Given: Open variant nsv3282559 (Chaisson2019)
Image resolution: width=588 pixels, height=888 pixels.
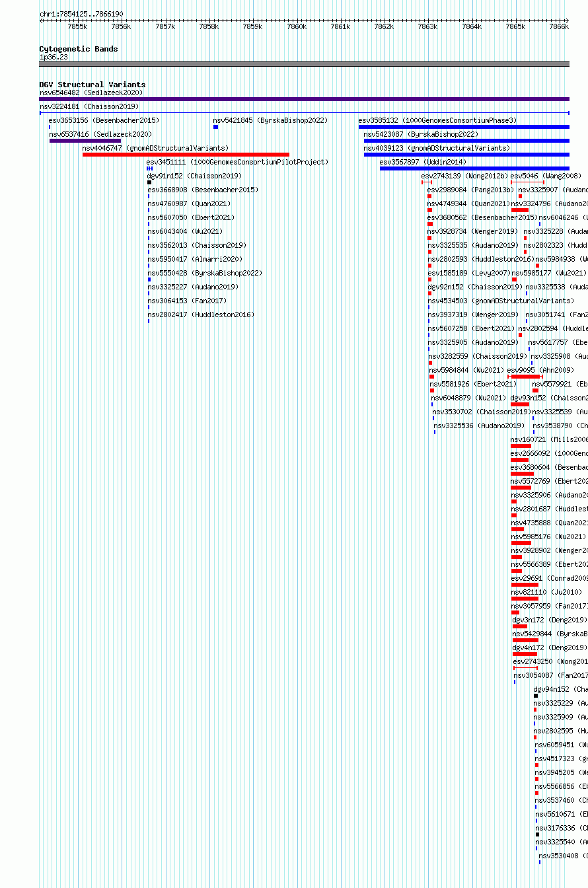Looking at the screenshot, I should tap(477, 356).
